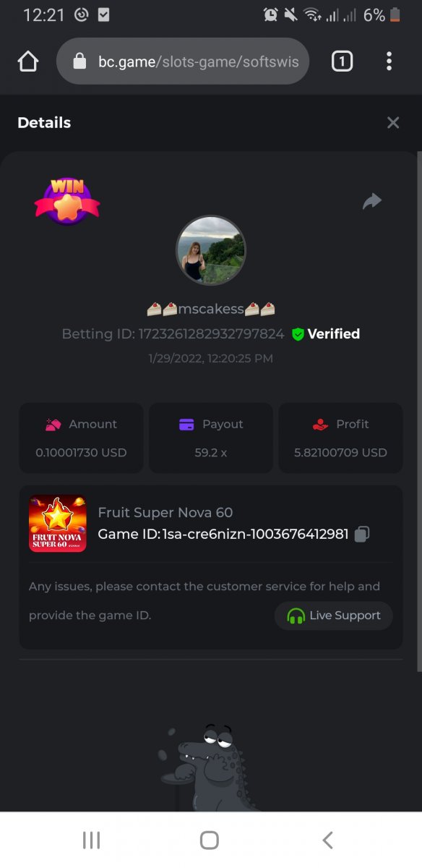Contact Live Support

334,616
